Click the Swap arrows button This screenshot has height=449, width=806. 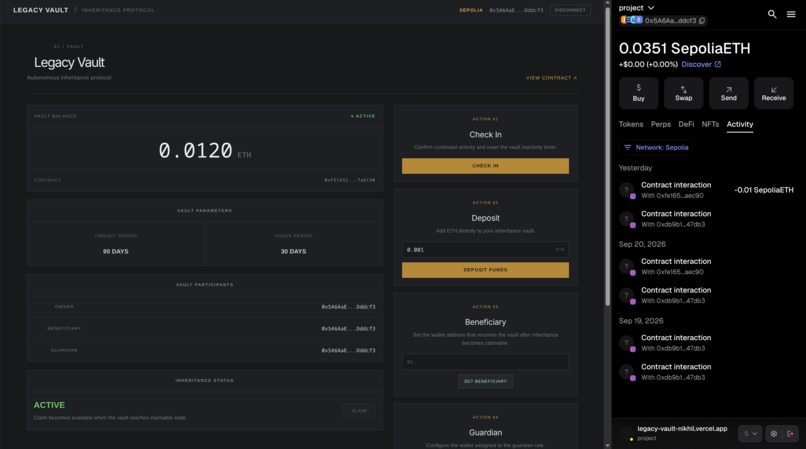(683, 93)
